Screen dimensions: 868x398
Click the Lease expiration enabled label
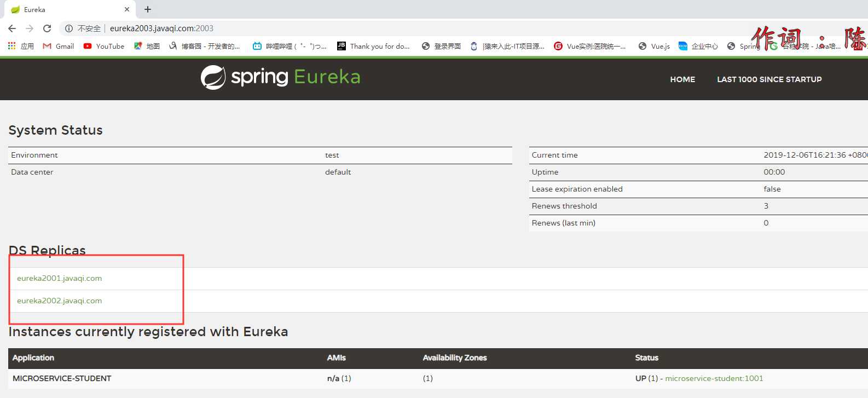click(x=577, y=189)
